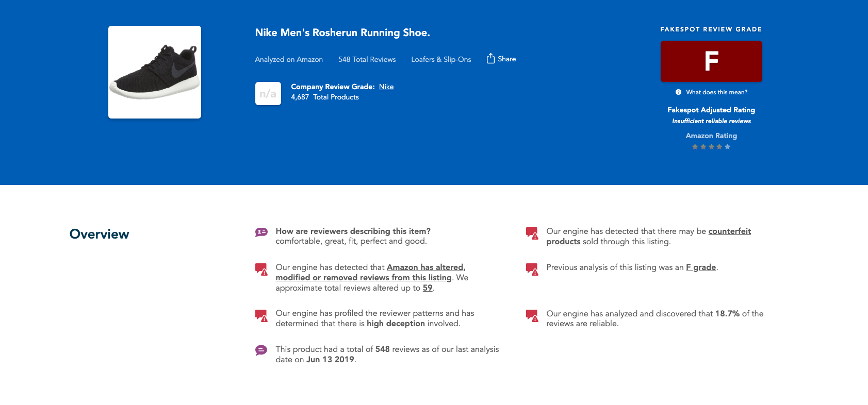The height and width of the screenshot is (405, 868).
Task: Click 'How are reviewers describing this item?' text
Action: (353, 231)
